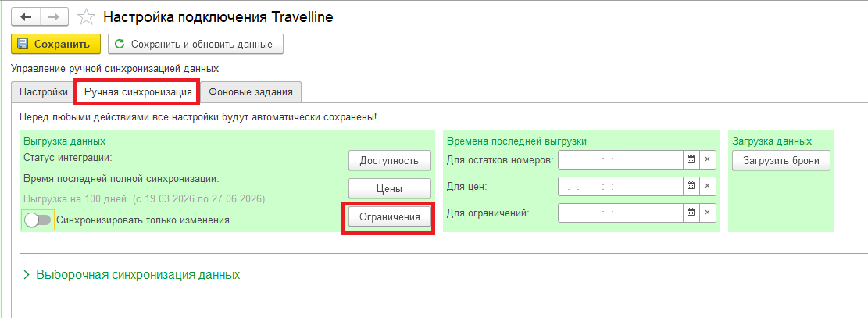Click the 'Загрузить брони' button

tap(781, 160)
